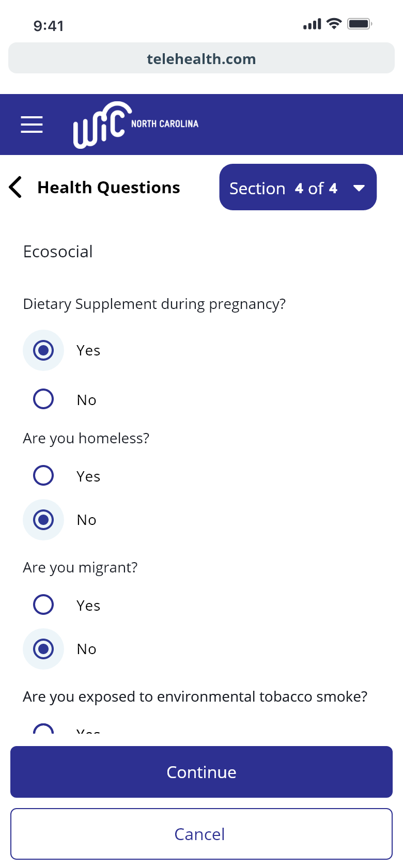Click the WIC North Carolina logo

click(x=135, y=125)
